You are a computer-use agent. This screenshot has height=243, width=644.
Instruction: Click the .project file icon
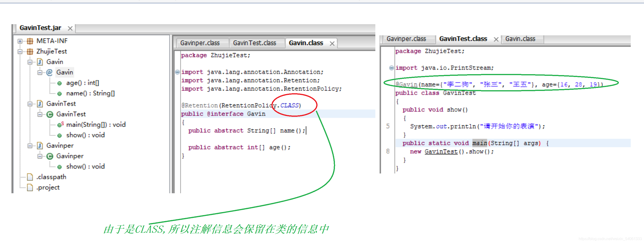point(30,187)
